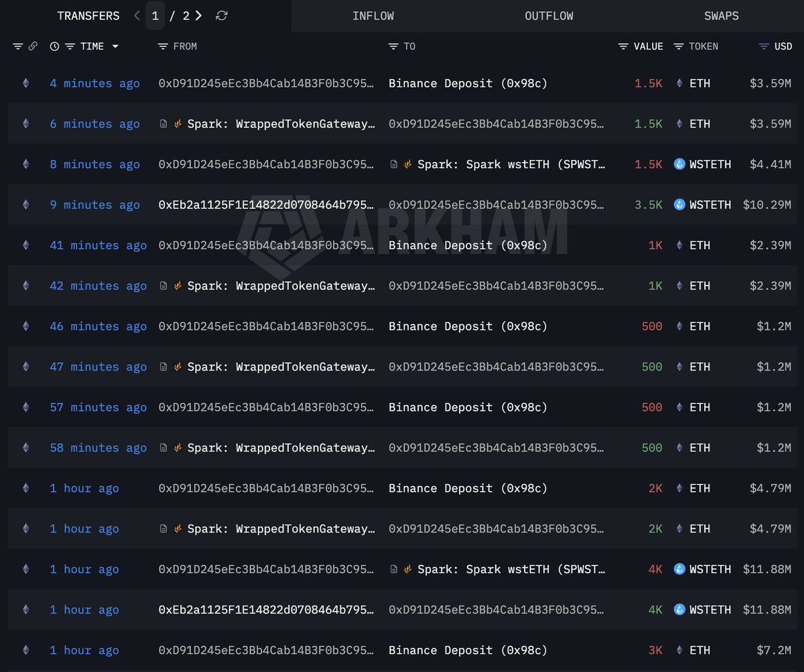Click the next page arrow in pagination
The image size is (804, 672).
click(x=199, y=15)
